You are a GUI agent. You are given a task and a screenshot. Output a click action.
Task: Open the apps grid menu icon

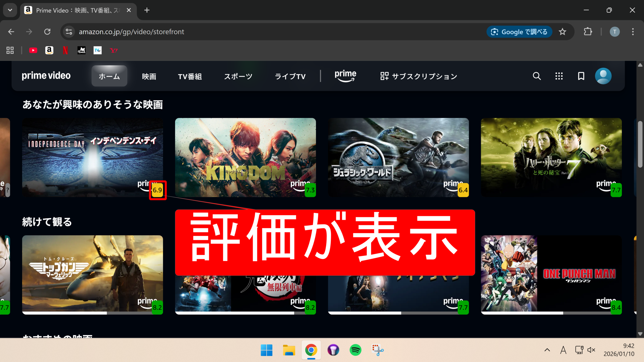click(x=559, y=76)
